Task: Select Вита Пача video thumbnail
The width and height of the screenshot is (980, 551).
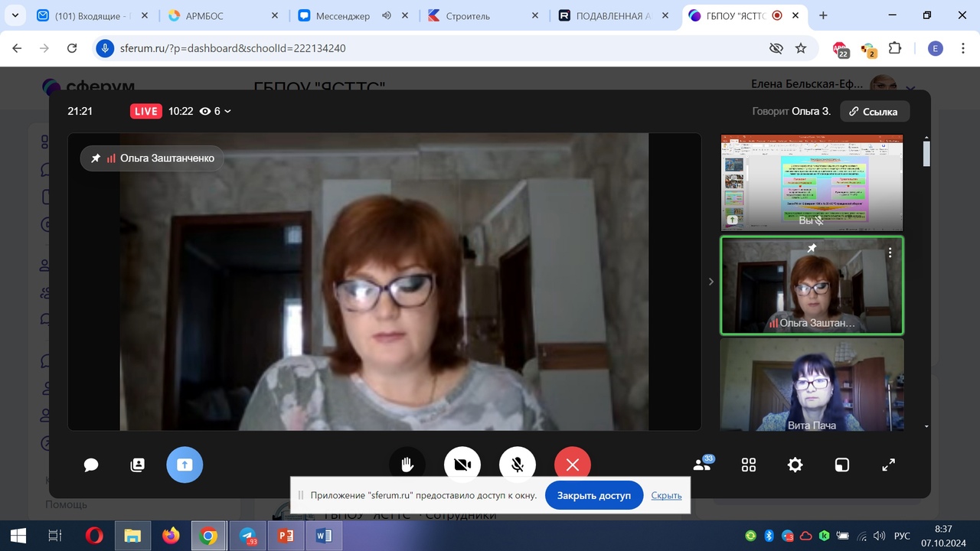Action: point(812,385)
